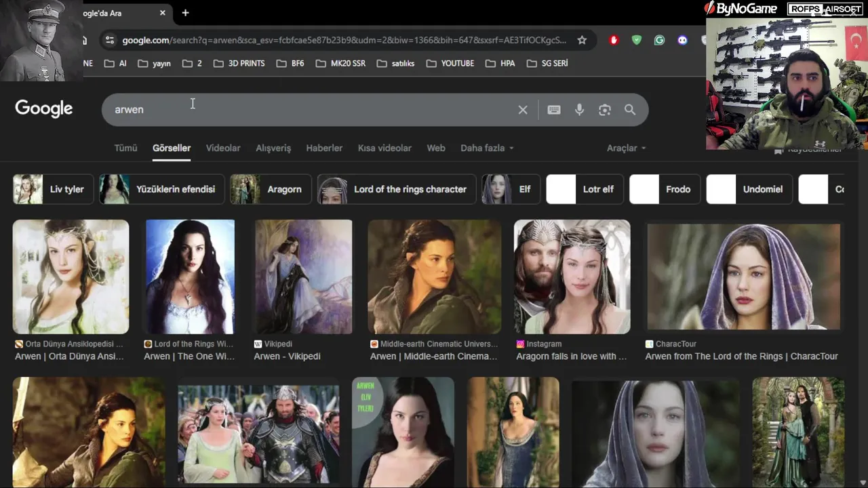Switch to the Videolar tab
Viewport: 868px width, 488px height.
point(223,148)
